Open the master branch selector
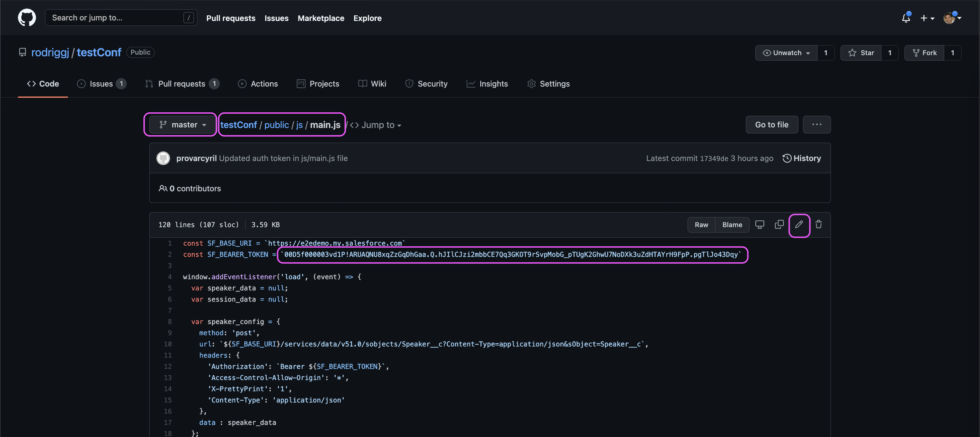 (182, 125)
